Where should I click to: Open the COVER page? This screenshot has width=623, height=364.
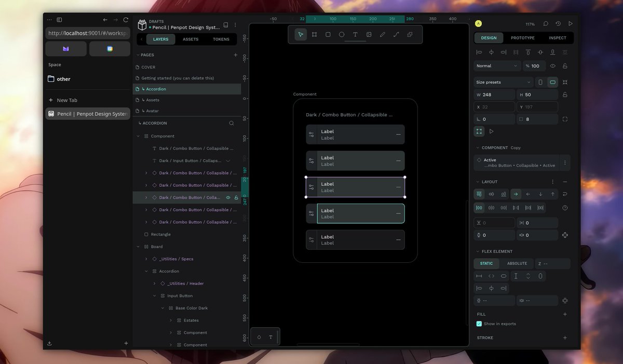(187, 67)
